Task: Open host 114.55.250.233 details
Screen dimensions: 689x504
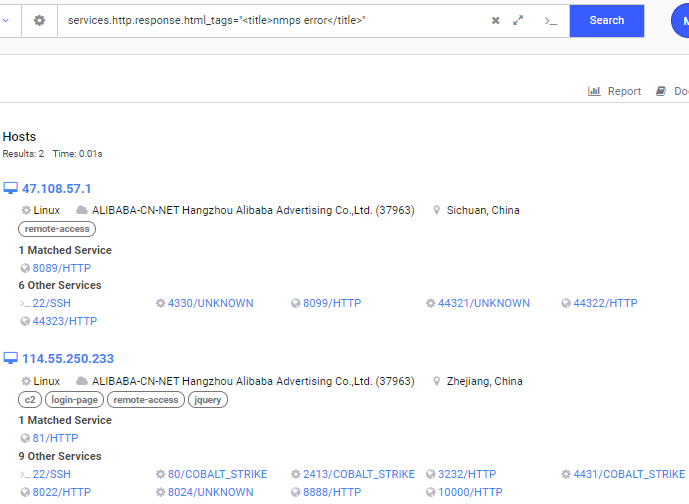Action: point(68,358)
